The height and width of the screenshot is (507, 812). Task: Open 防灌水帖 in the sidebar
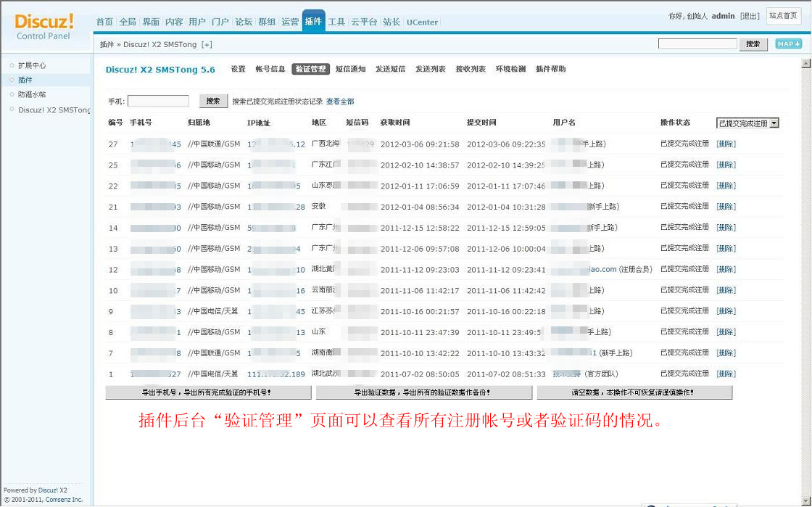click(32, 94)
